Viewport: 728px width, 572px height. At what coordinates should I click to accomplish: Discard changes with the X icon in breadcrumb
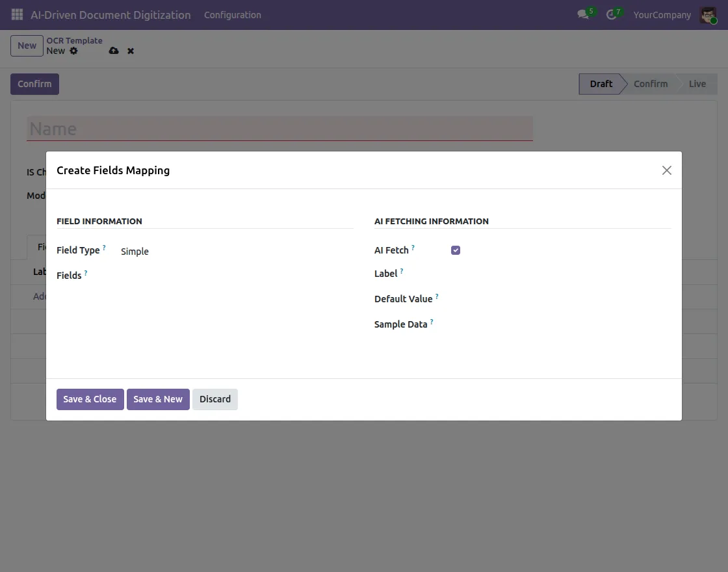pos(131,51)
